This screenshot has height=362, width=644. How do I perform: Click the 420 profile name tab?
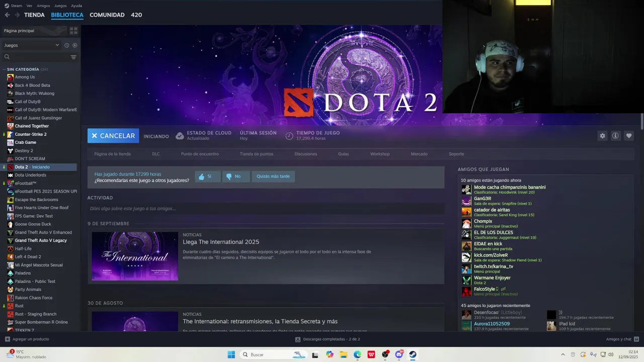pyautogui.click(x=136, y=15)
